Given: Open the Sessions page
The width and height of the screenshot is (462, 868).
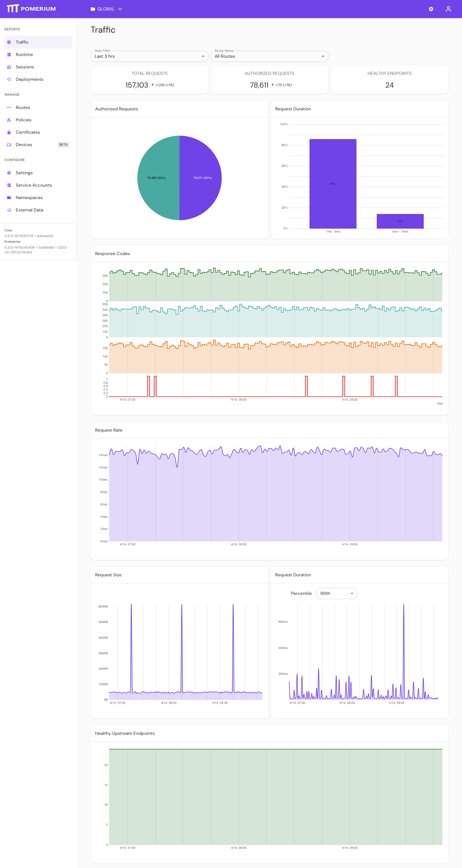Looking at the screenshot, I should point(38,67).
